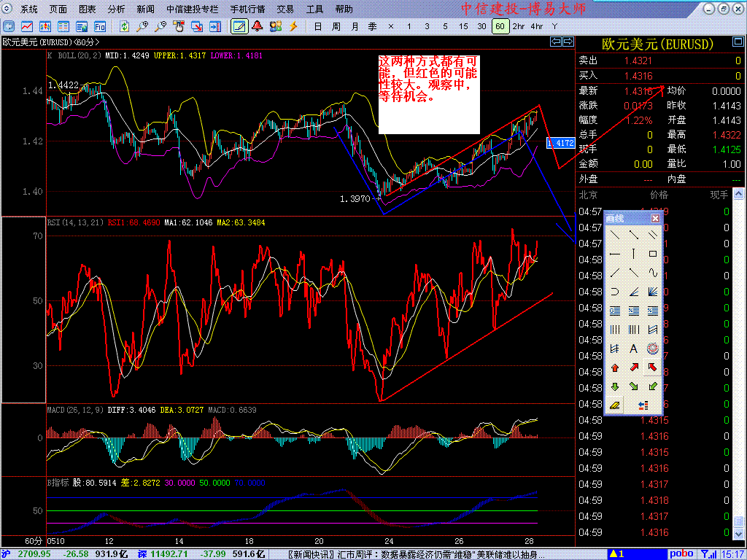
Task: Click the green refresh toolbar icon
Action: [x=124, y=26]
